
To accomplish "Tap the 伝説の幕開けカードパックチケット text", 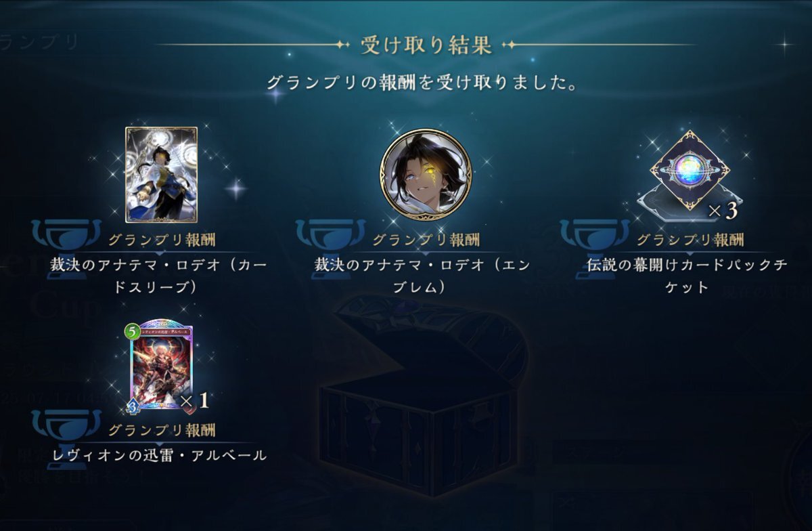I will pyautogui.click(x=690, y=276).
